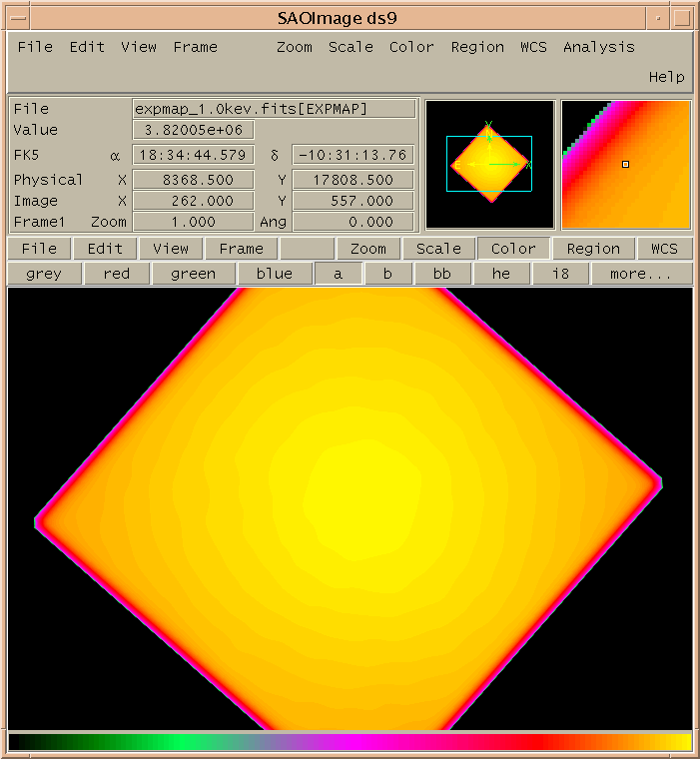Apply the he colormap
The width and height of the screenshot is (700, 759).
tap(501, 274)
